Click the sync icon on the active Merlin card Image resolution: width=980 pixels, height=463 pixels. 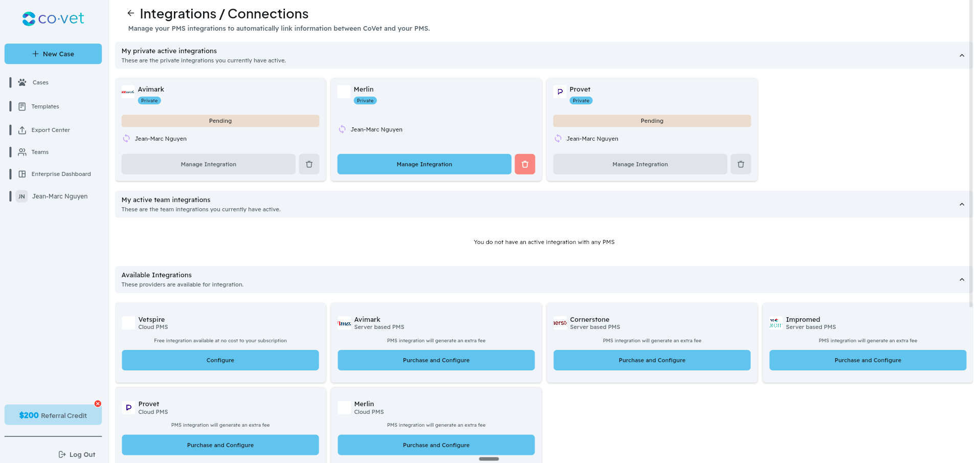(342, 129)
